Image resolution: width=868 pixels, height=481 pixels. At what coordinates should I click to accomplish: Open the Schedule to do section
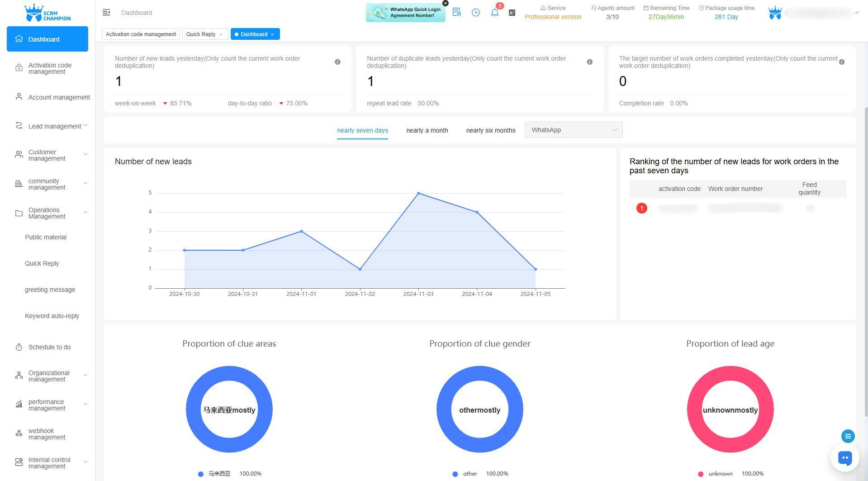(49, 347)
